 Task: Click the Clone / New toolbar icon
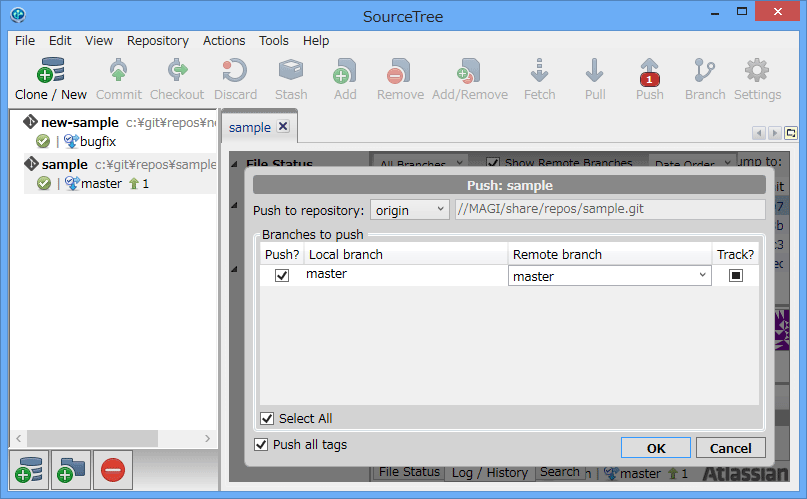tap(50, 70)
